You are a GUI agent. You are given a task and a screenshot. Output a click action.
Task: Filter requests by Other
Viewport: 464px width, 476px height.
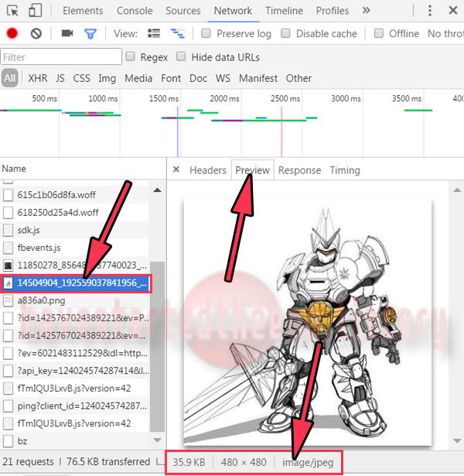[299, 78]
